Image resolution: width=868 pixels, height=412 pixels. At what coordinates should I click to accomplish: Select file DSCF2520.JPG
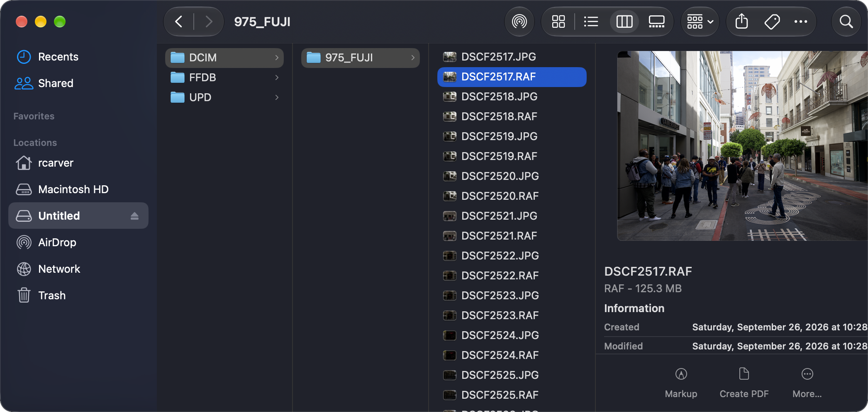(x=512, y=176)
